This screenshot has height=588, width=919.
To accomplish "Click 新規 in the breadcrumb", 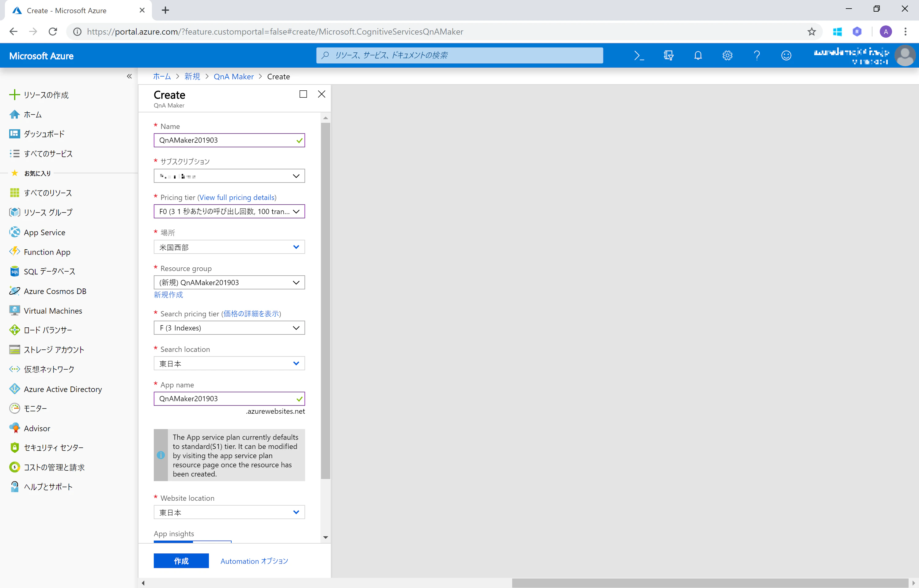I will tap(192, 76).
